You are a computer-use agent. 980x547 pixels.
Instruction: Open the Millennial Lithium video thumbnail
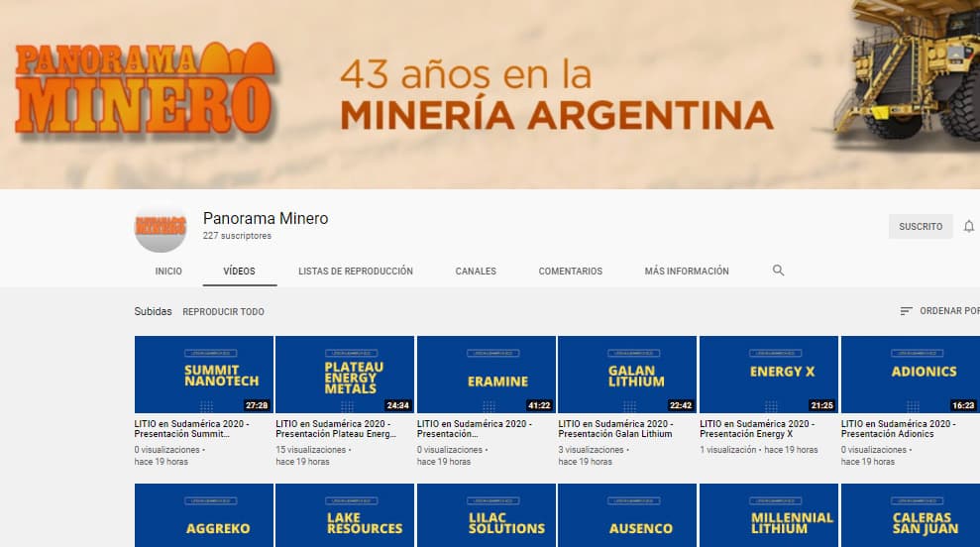pyautogui.click(x=768, y=515)
